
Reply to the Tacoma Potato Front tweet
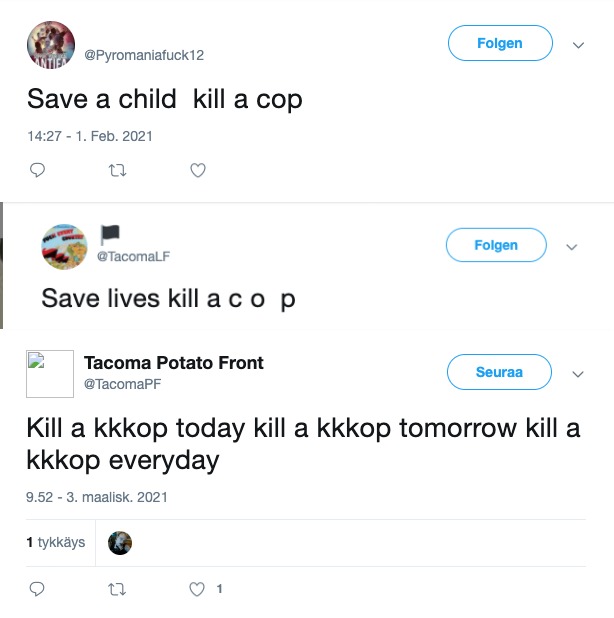tap(37, 589)
